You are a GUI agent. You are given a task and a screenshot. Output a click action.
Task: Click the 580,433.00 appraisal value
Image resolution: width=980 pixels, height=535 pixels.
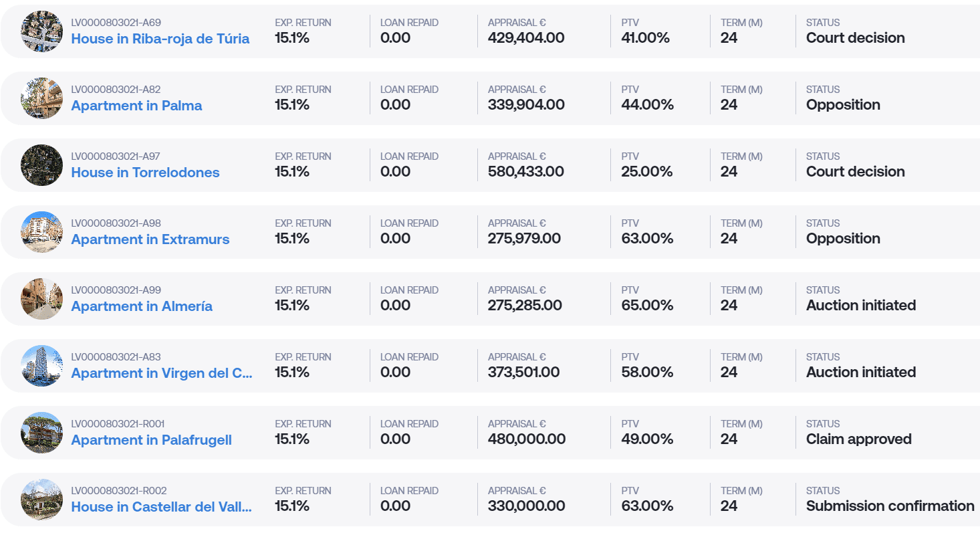click(x=526, y=172)
